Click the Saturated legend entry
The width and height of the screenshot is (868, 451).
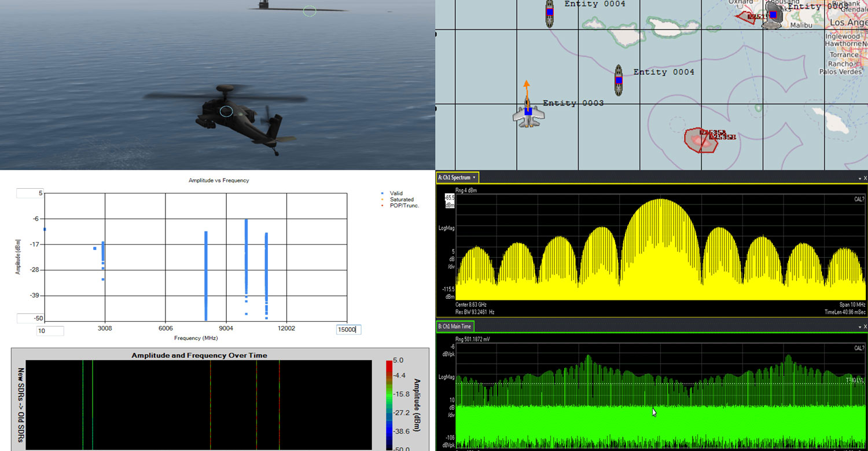[x=401, y=200]
